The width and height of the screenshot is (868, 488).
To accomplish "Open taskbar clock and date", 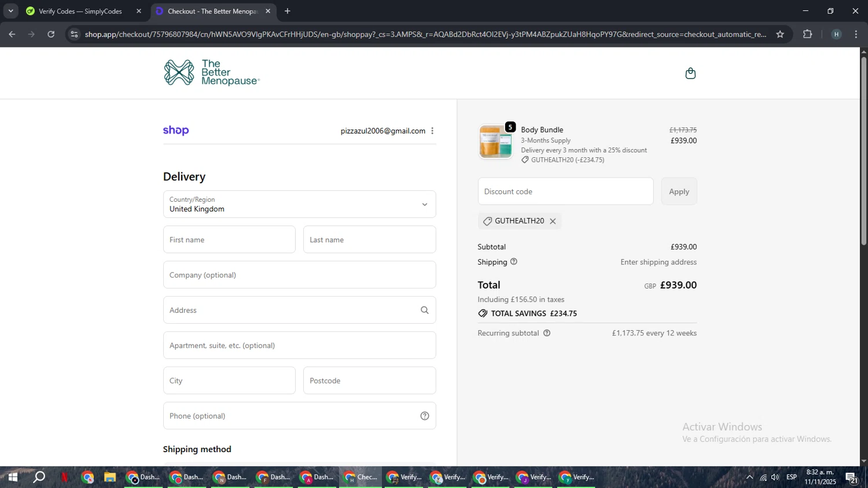I will 820,477.
